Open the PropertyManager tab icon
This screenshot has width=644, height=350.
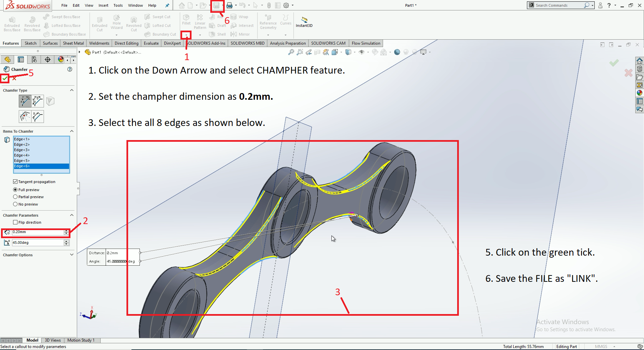[21, 59]
